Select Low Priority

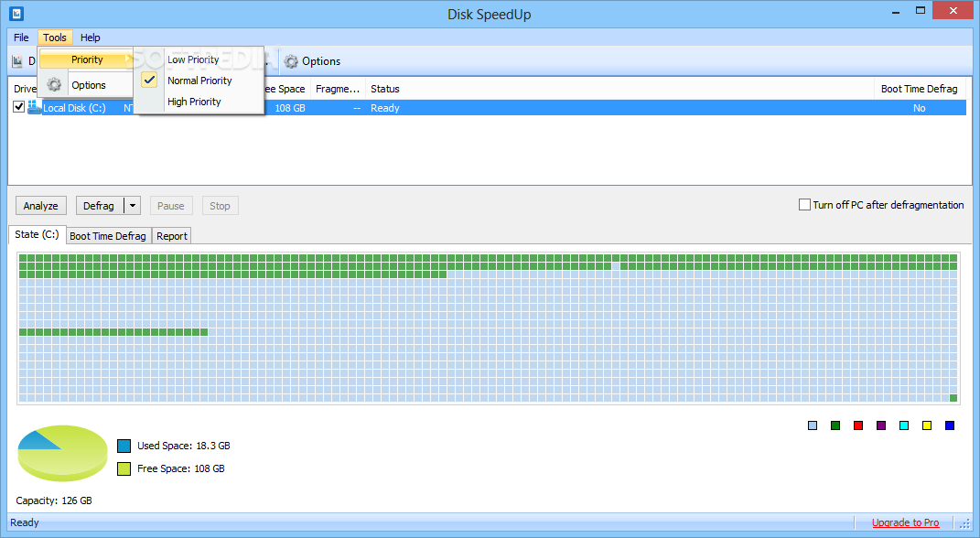coord(193,59)
